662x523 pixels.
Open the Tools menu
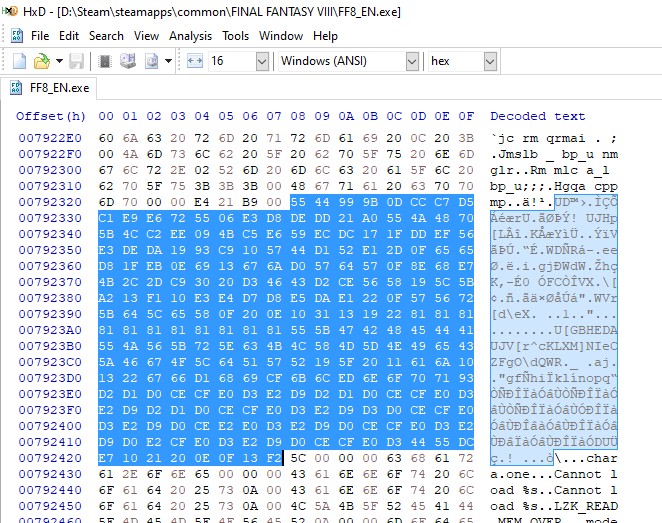(x=236, y=36)
